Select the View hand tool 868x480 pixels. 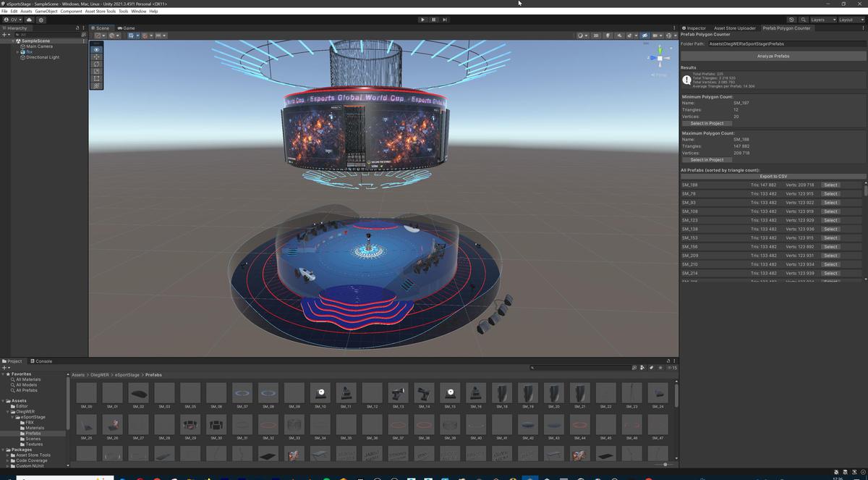[x=96, y=49]
